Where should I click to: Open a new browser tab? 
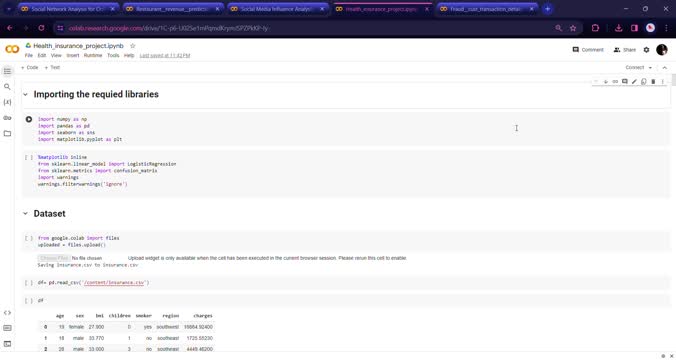(548, 9)
